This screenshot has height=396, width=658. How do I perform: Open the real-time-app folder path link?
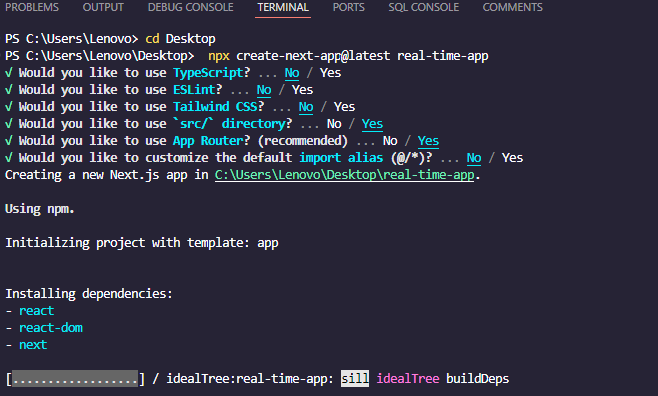345,175
